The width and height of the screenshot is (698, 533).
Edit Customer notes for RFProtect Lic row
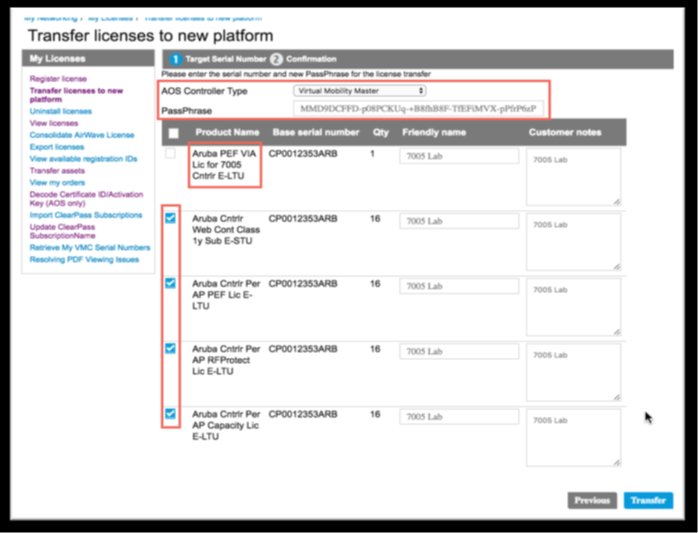573,372
